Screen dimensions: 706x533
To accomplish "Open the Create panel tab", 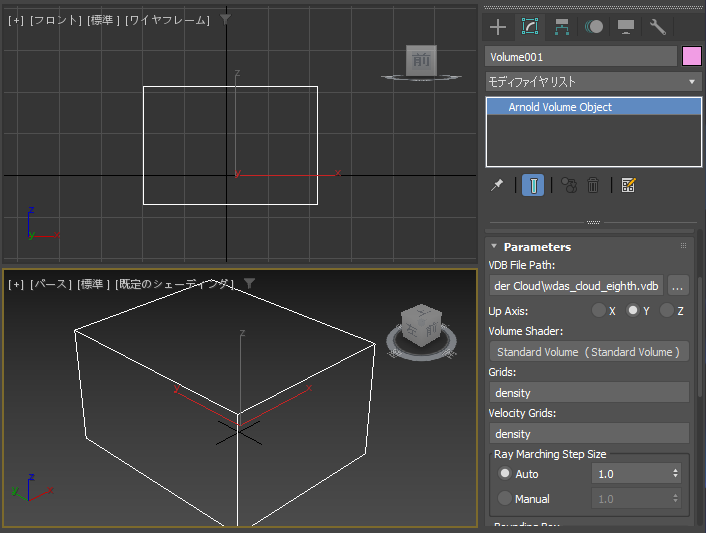I will click(x=498, y=27).
